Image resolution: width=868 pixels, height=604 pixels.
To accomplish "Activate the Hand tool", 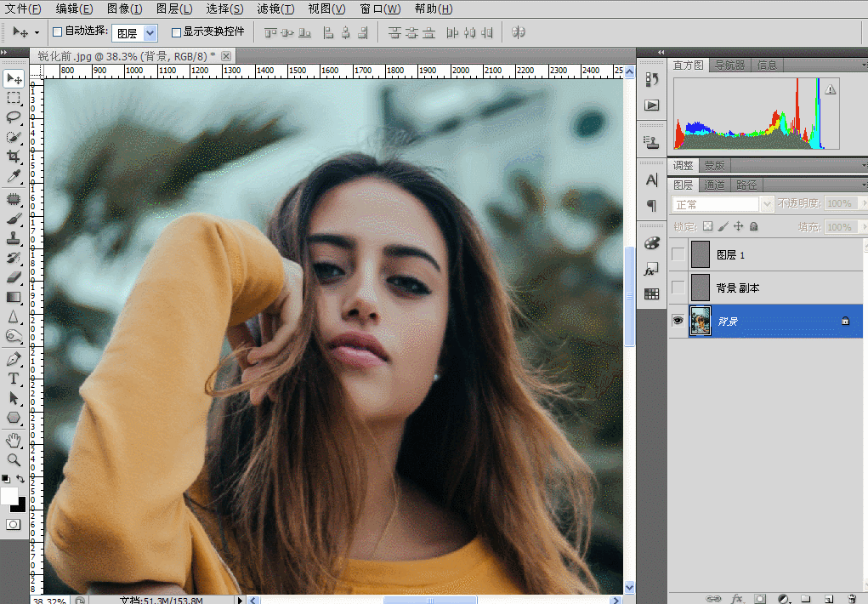I will tap(14, 441).
